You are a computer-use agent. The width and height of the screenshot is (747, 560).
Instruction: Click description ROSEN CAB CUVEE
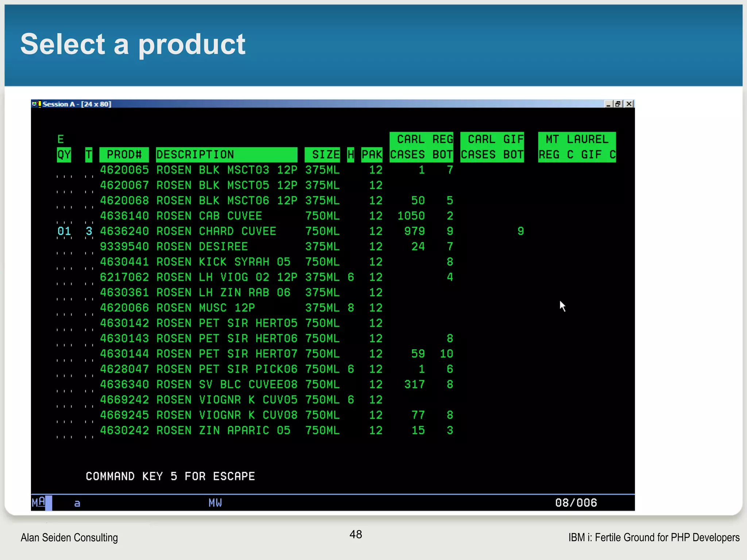(209, 216)
